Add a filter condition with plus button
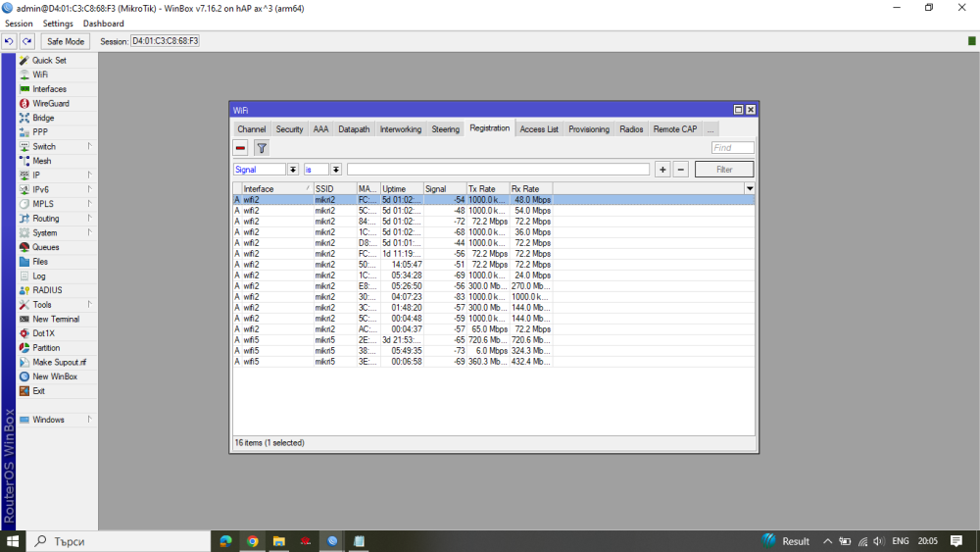The image size is (980, 552). coord(662,170)
